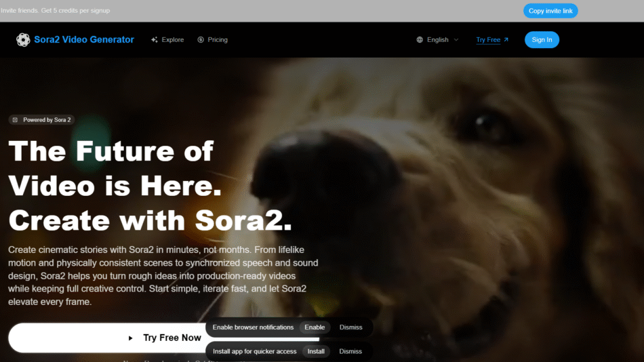
Task: Click the Sora2 flower logo icon
Action: pyautogui.click(x=23, y=40)
